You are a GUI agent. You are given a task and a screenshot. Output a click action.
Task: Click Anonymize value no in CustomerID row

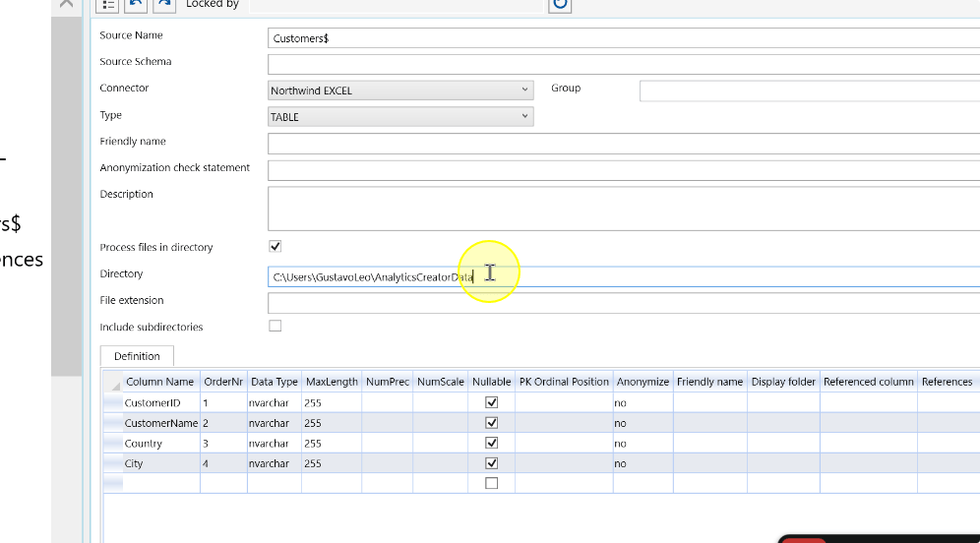(x=643, y=402)
